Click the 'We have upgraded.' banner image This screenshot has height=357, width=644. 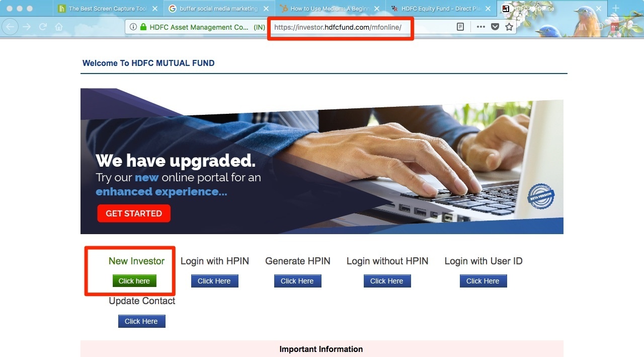click(322, 161)
